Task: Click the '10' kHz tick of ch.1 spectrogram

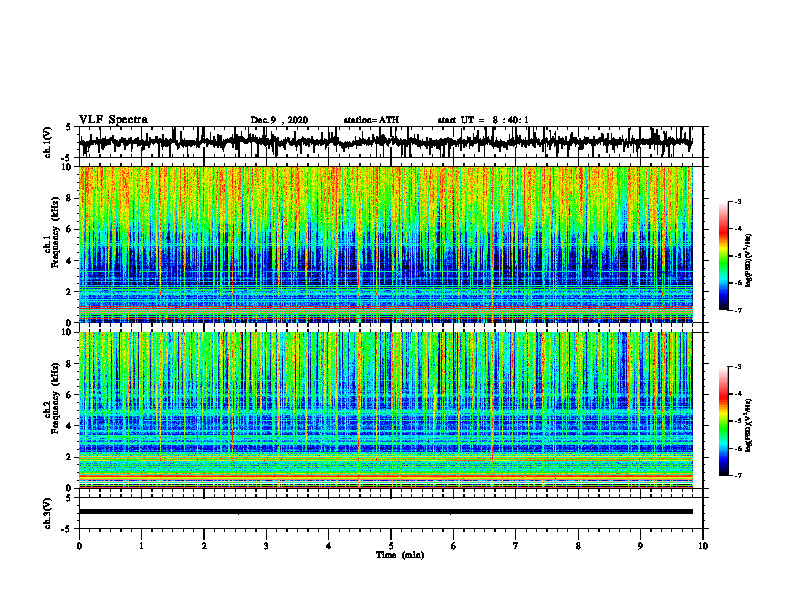Action: pos(68,167)
